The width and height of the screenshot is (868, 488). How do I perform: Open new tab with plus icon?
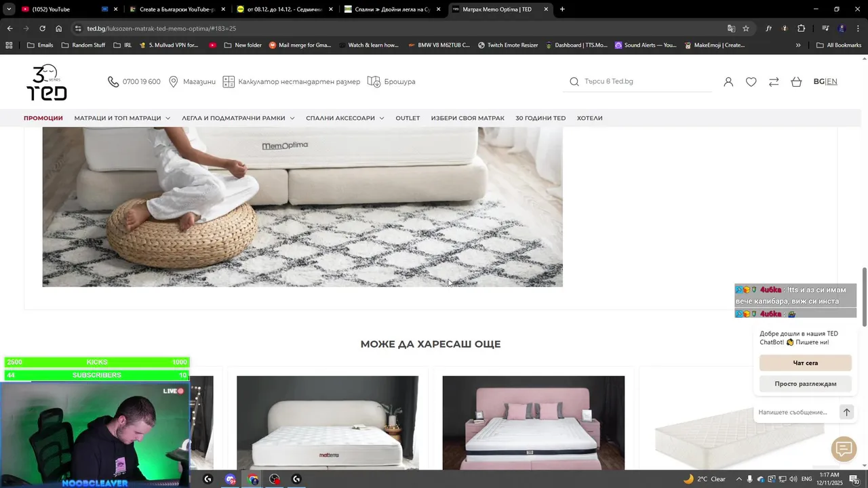click(562, 9)
